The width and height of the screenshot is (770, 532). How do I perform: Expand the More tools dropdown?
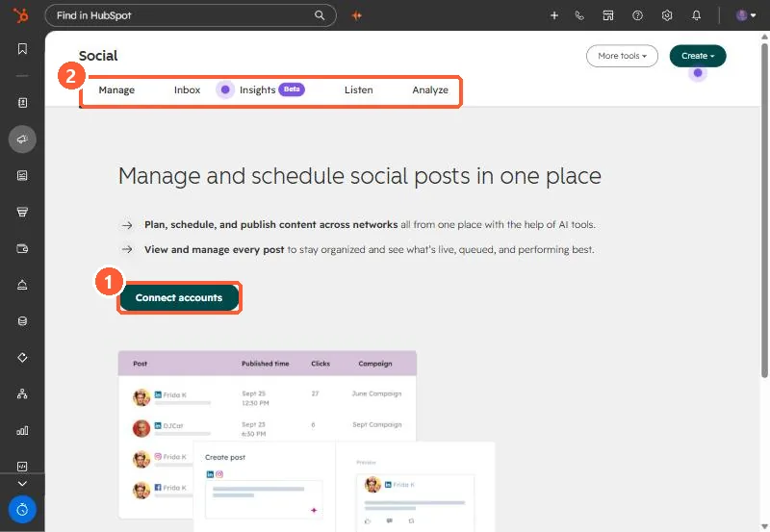click(622, 56)
